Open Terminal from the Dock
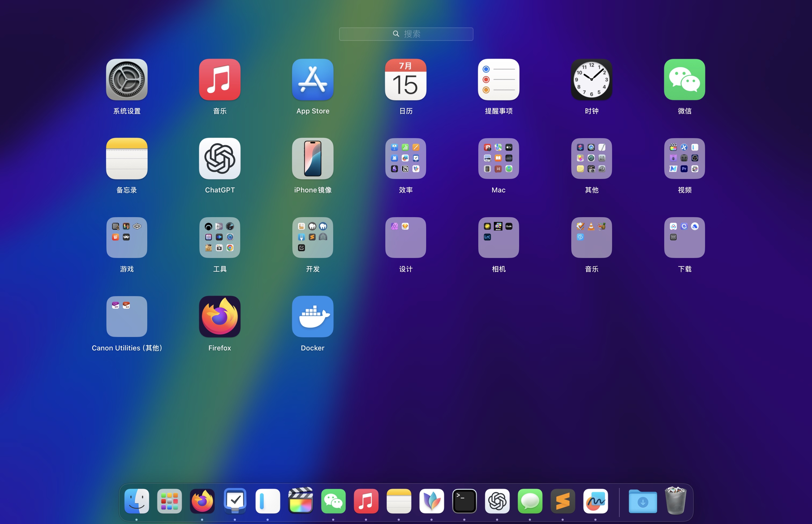This screenshot has height=524, width=812. [464, 501]
